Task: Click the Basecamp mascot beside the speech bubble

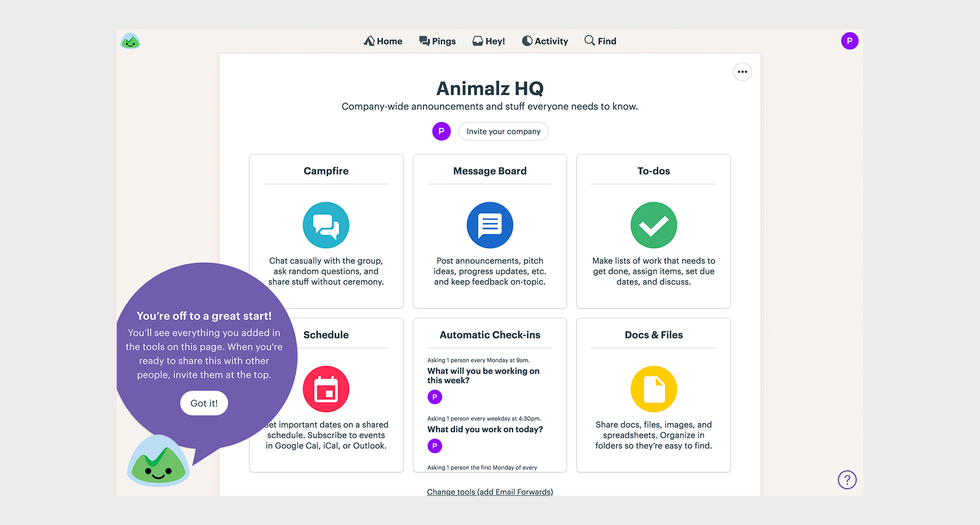Action: 158,462
